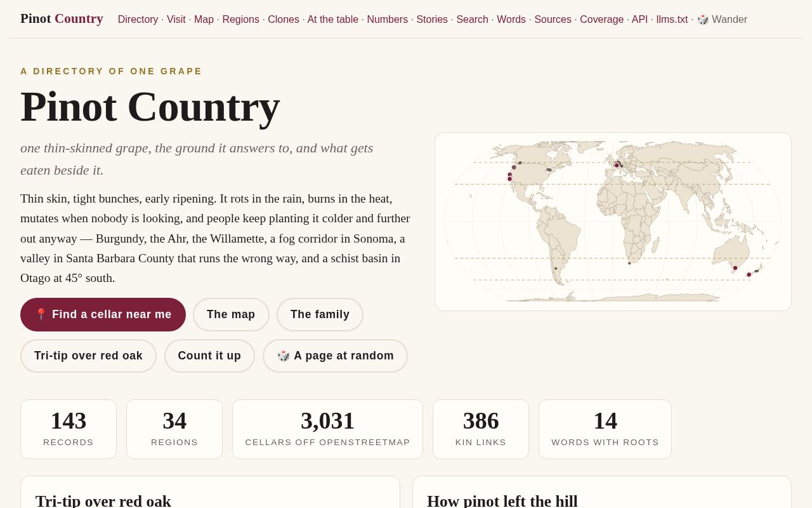
Task: Open the Search page
Action: pos(472,20)
